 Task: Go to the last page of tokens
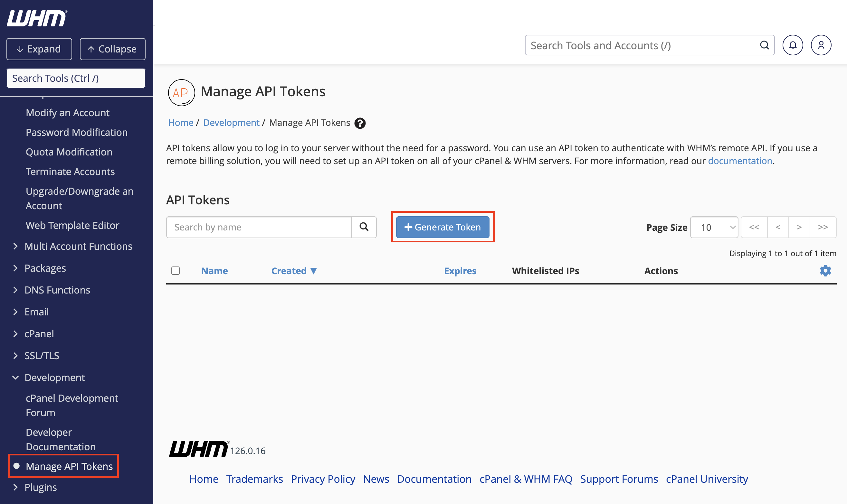[x=823, y=227]
